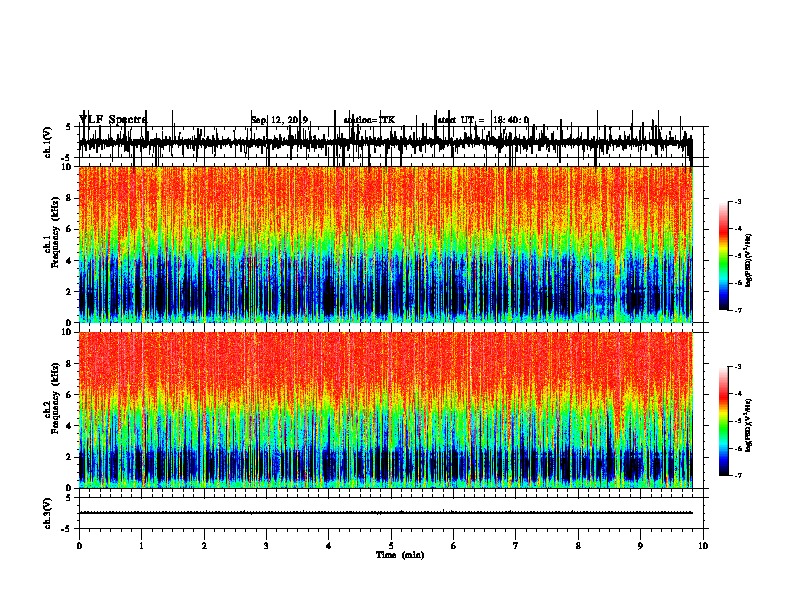Select the ch.2 'Frequency (kHz)' axis label
The height and width of the screenshot is (612, 792).
pos(55,398)
